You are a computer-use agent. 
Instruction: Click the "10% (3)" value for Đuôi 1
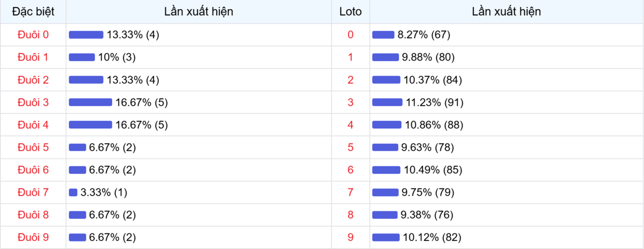tap(117, 57)
